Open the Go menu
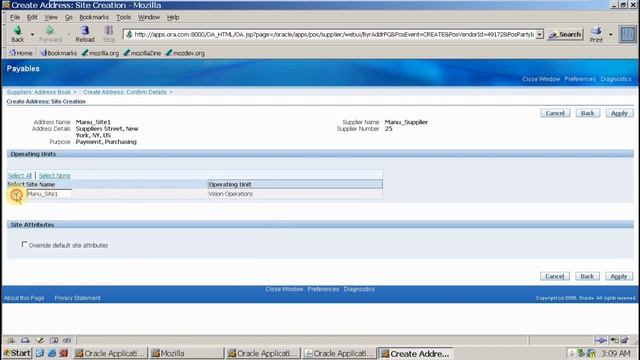 pos(68,17)
